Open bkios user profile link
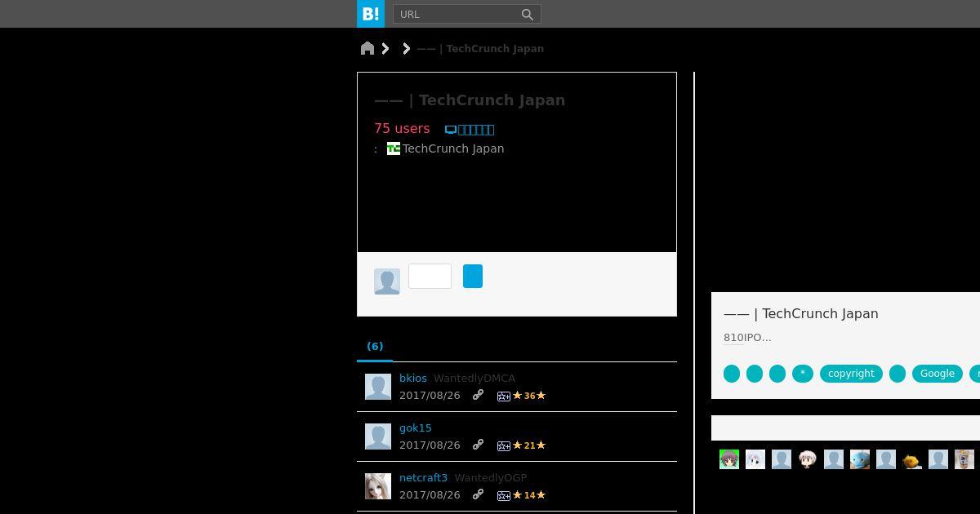 [413, 378]
